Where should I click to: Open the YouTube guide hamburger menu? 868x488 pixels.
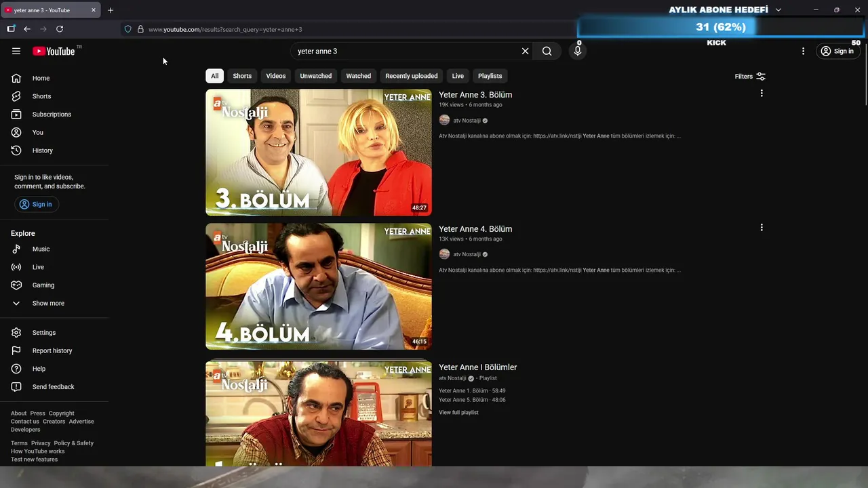16,51
